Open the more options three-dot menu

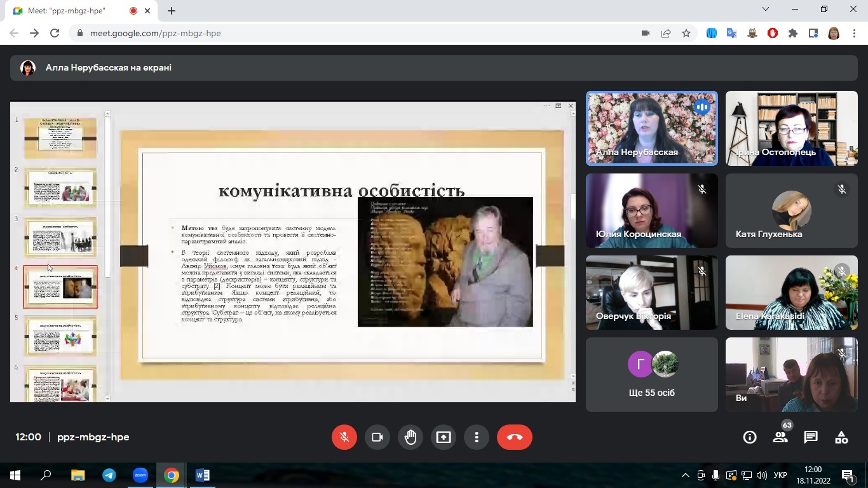pyautogui.click(x=477, y=437)
